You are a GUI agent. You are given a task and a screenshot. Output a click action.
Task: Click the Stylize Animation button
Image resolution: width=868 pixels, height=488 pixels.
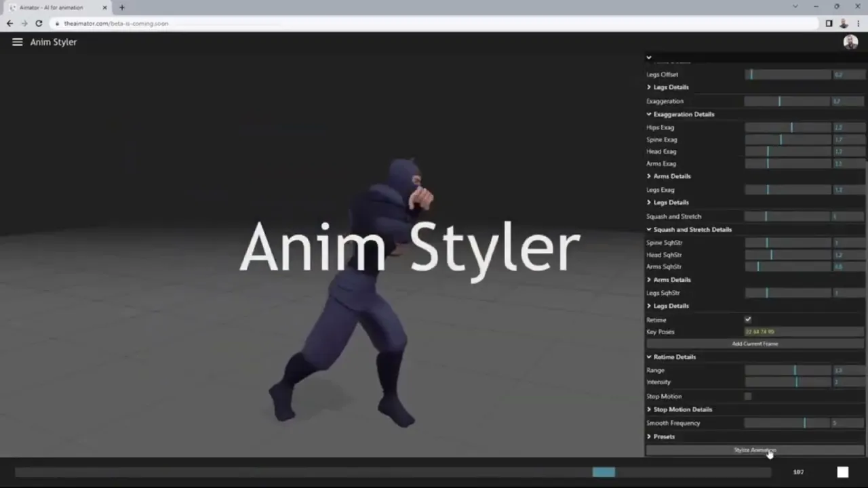pos(755,450)
